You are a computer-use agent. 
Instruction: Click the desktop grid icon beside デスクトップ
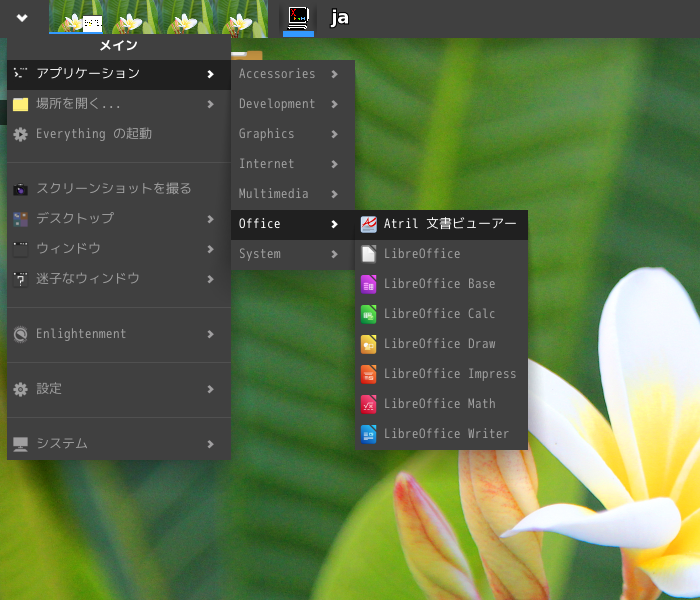tap(20, 219)
